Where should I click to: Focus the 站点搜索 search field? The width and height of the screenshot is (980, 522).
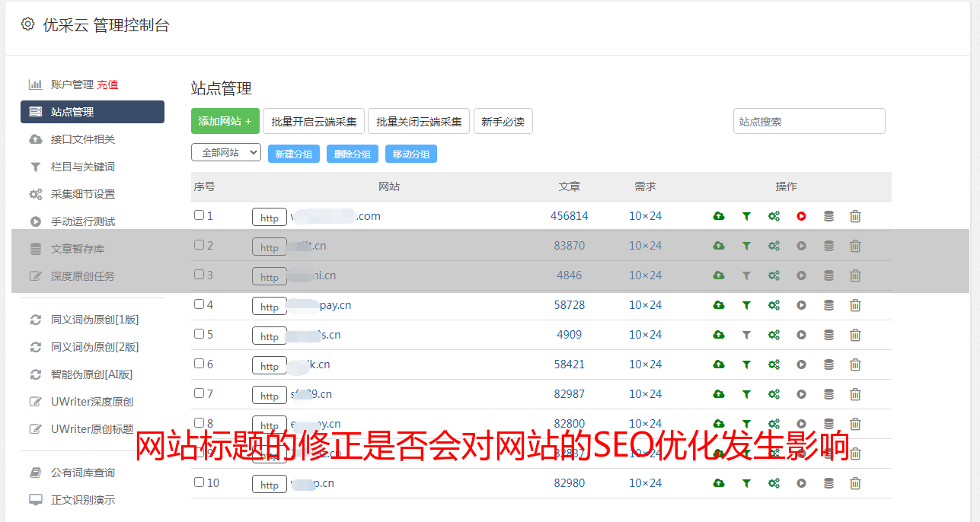point(809,121)
